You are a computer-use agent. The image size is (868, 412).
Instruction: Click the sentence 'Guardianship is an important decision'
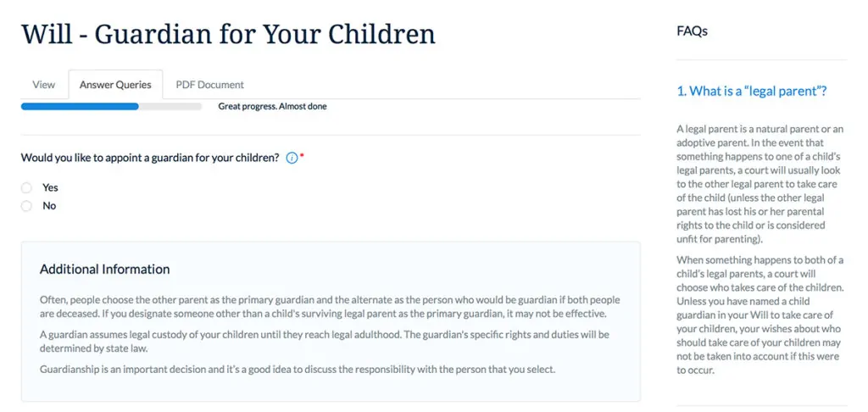pyautogui.click(x=298, y=370)
